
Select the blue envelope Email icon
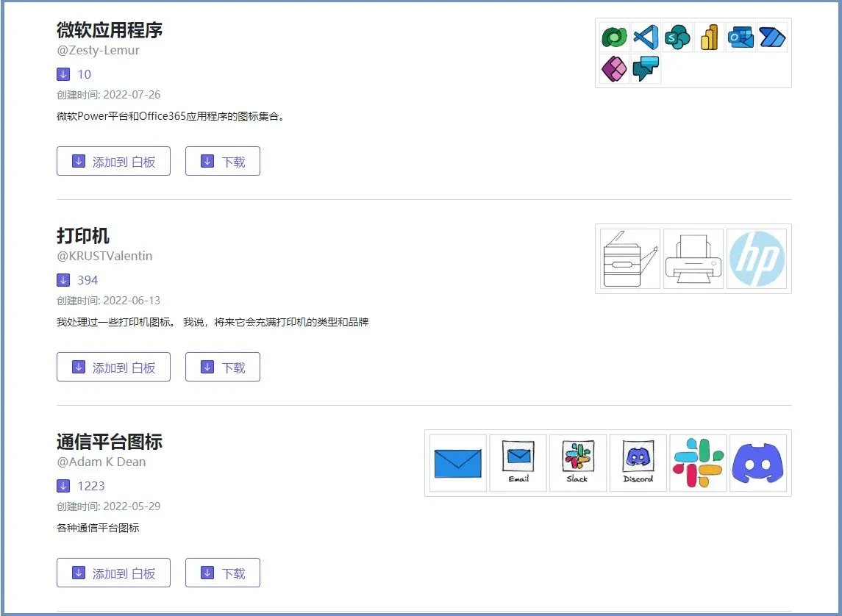pos(457,462)
